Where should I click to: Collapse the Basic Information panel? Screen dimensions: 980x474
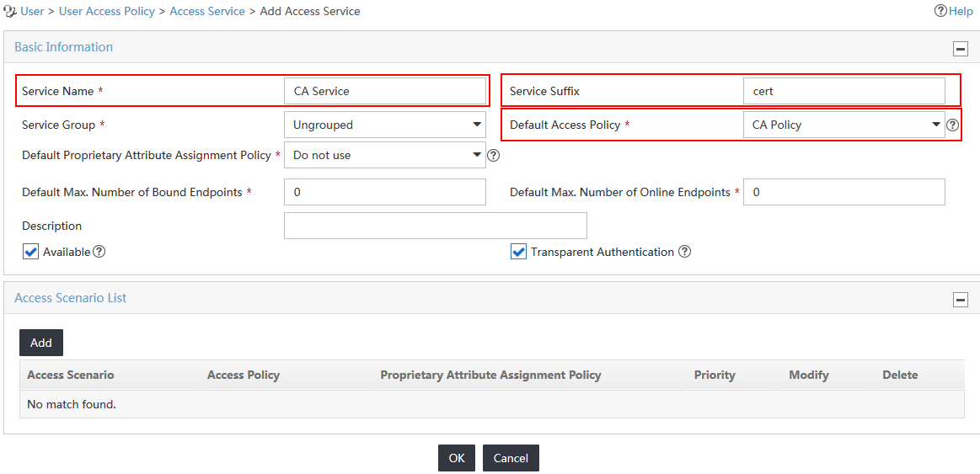(960, 49)
